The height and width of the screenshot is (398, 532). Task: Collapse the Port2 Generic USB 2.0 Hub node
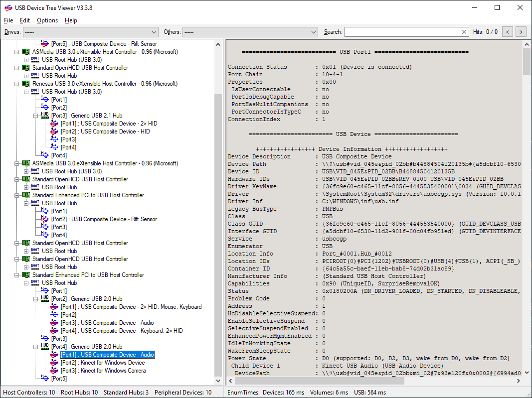coord(35,299)
